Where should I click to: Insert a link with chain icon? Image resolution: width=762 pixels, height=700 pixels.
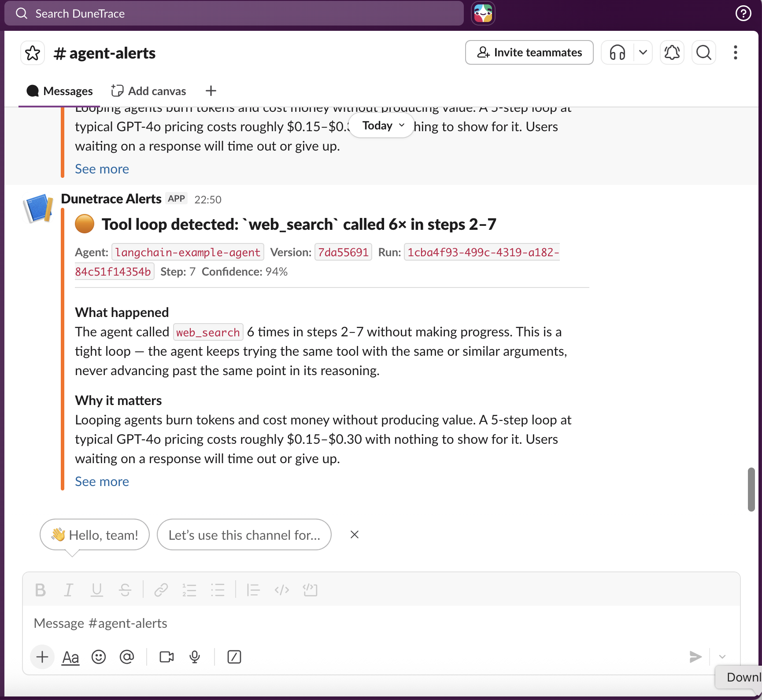click(161, 590)
